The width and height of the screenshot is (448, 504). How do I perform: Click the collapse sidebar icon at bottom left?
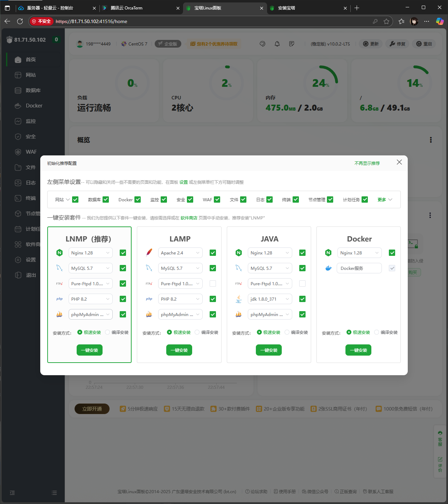click(12, 493)
